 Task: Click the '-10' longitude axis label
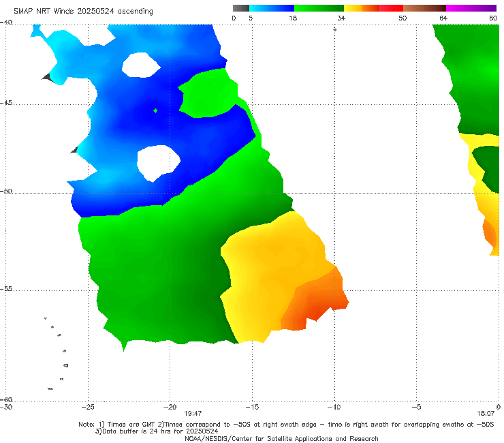(x=334, y=407)
